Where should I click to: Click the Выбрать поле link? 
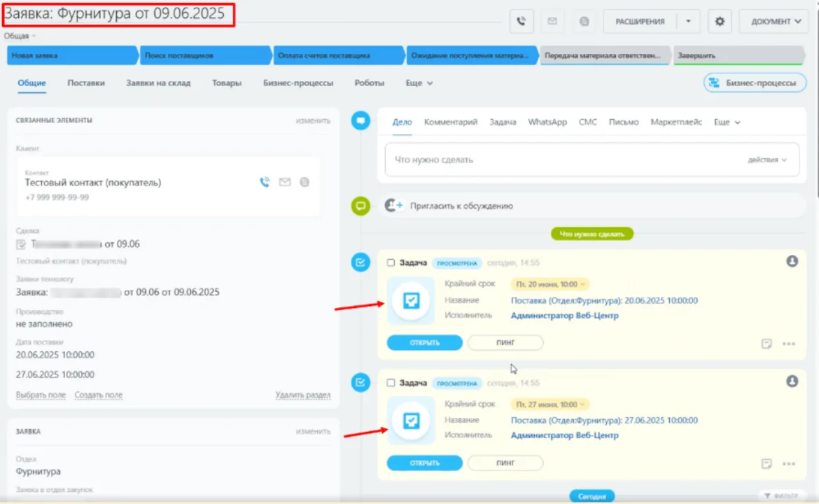[x=41, y=395]
